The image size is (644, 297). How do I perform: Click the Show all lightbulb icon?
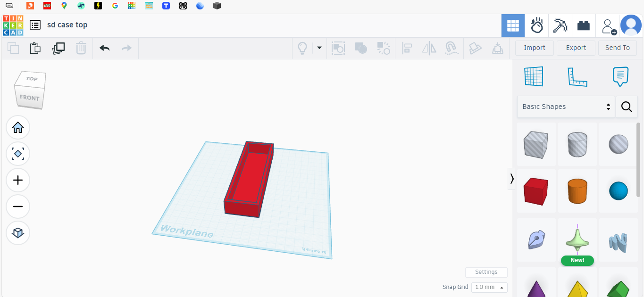pyautogui.click(x=302, y=48)
